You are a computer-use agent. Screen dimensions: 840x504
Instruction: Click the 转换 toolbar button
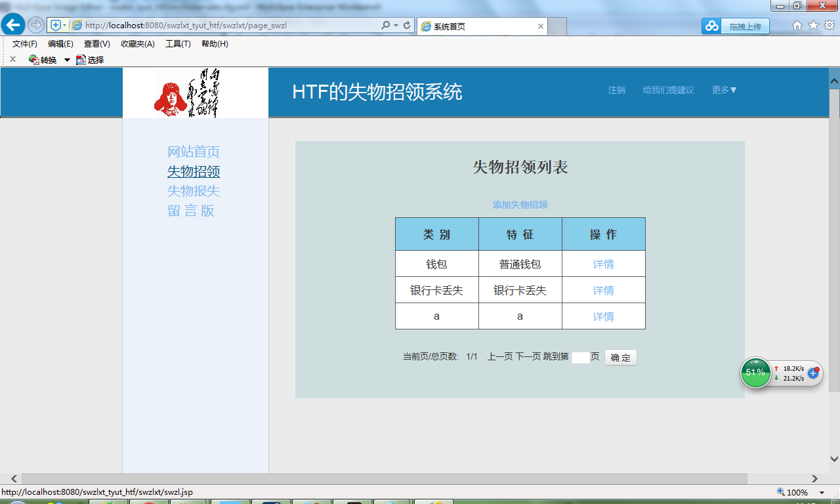click(43, 60)
